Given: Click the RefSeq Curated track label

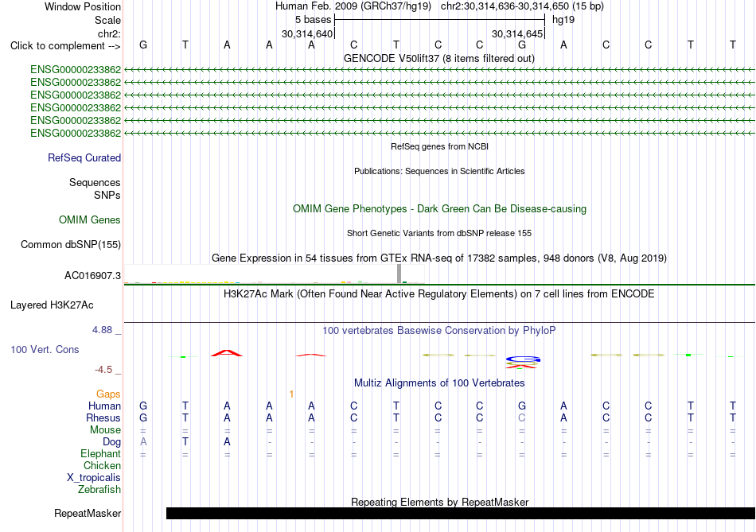Looking at the screenshot, I should (x=84, y=157).
